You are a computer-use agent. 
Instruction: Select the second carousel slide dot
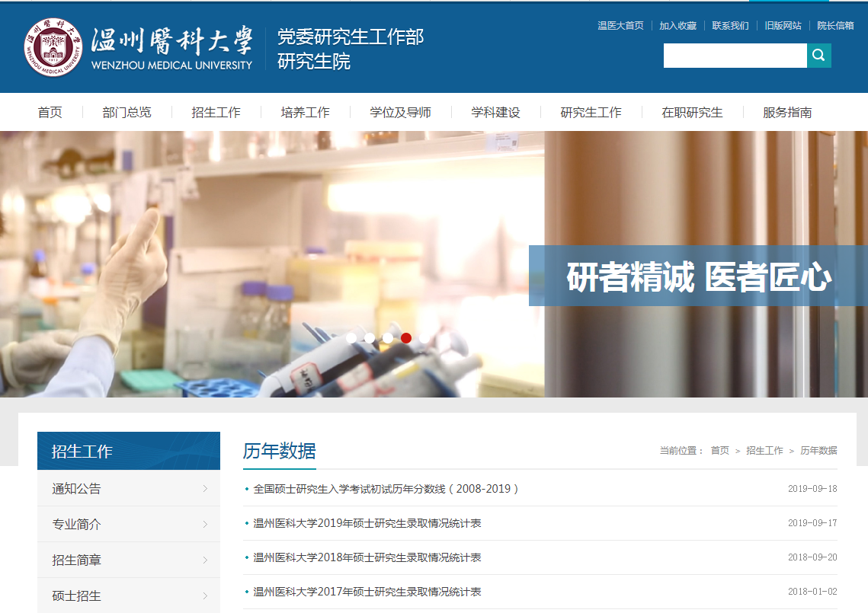tap(370, 338)
